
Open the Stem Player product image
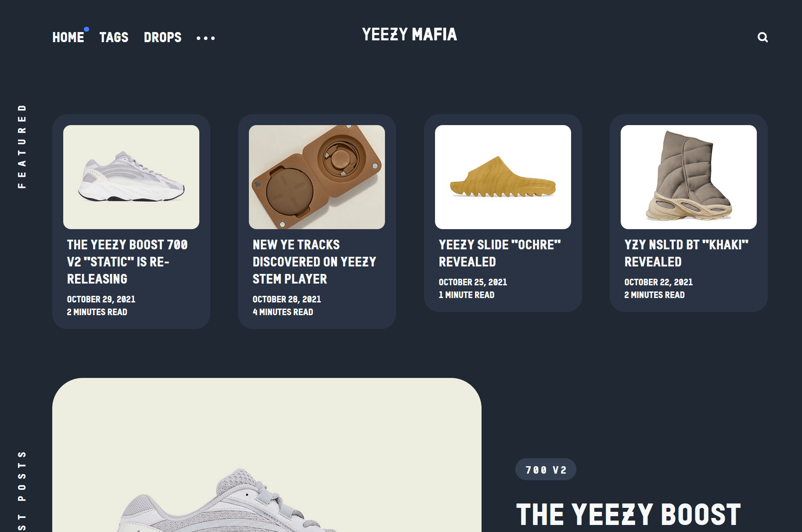point(317,177)
